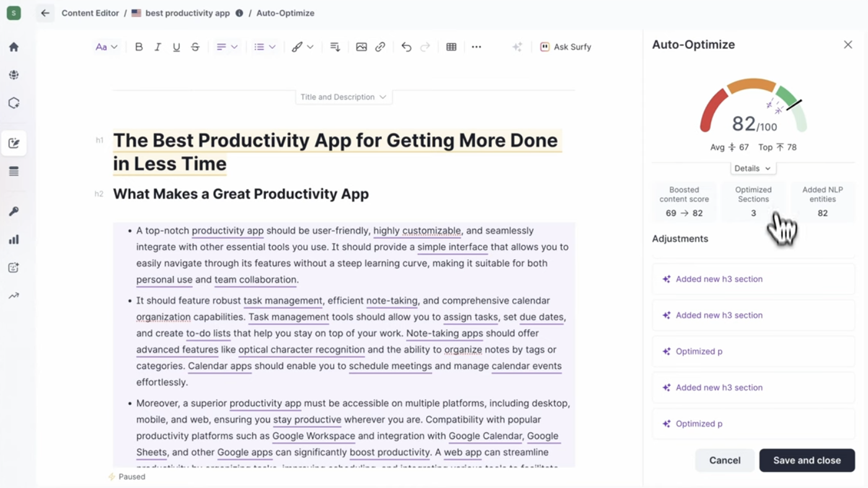Click Save and close
The height and width of the screenshot is (488, 868).
[x=807, y=461]
